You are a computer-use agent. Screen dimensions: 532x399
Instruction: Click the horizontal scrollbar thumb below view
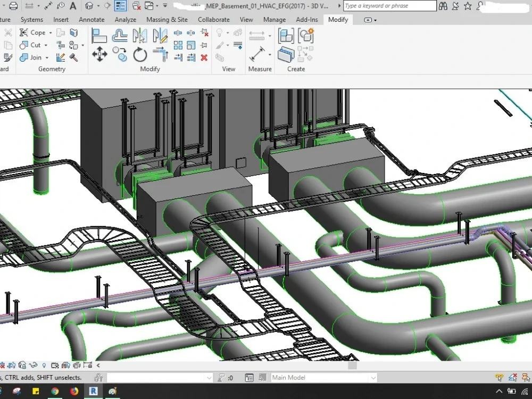click(x=353, y=365)
